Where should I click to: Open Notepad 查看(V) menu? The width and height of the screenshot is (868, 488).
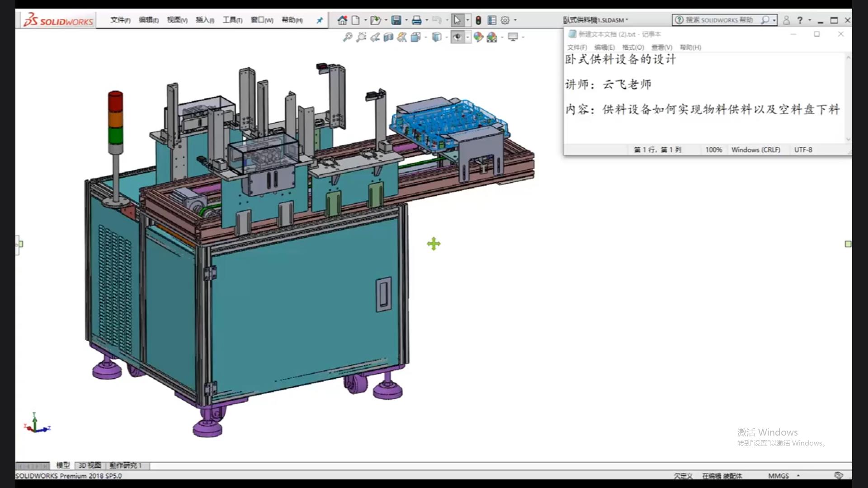point(662,47)
